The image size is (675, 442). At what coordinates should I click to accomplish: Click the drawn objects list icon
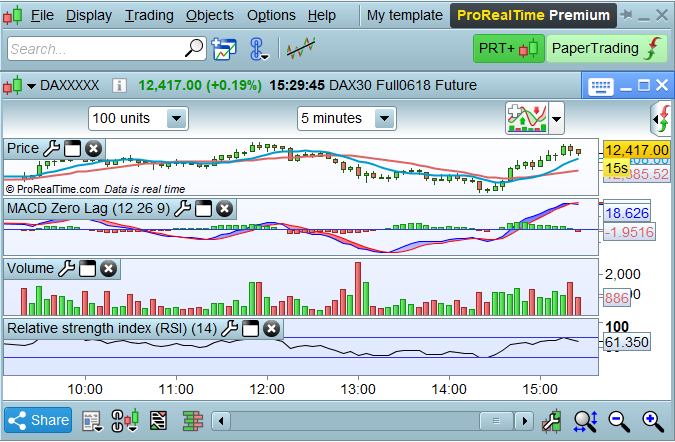click(158, 420)
